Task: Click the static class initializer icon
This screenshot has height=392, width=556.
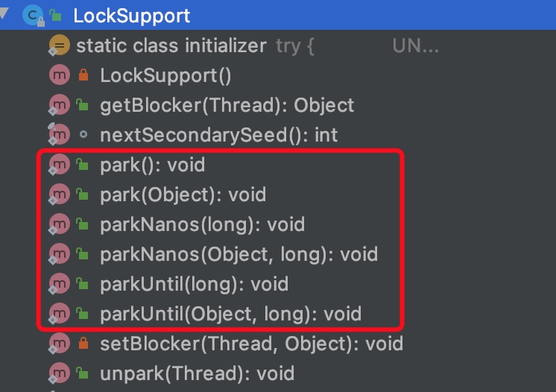Action: click(x=59, y=45)
